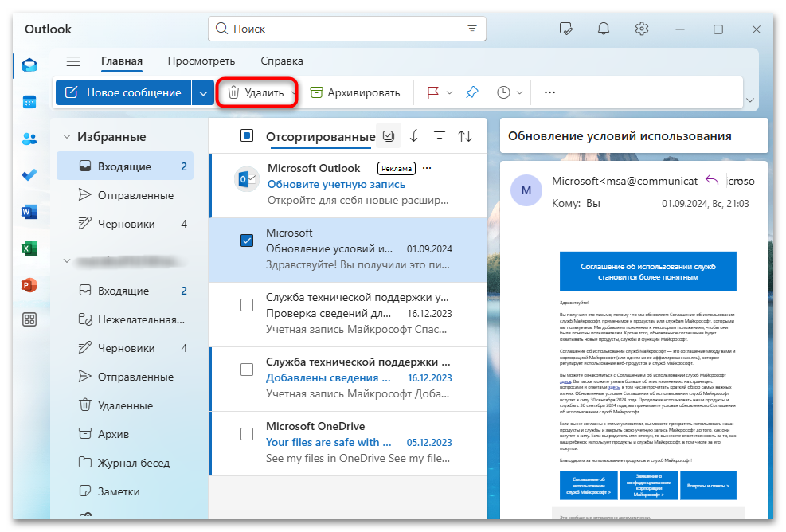
Task: Launch PowerPoint from the sidebar
Action: 29,285
